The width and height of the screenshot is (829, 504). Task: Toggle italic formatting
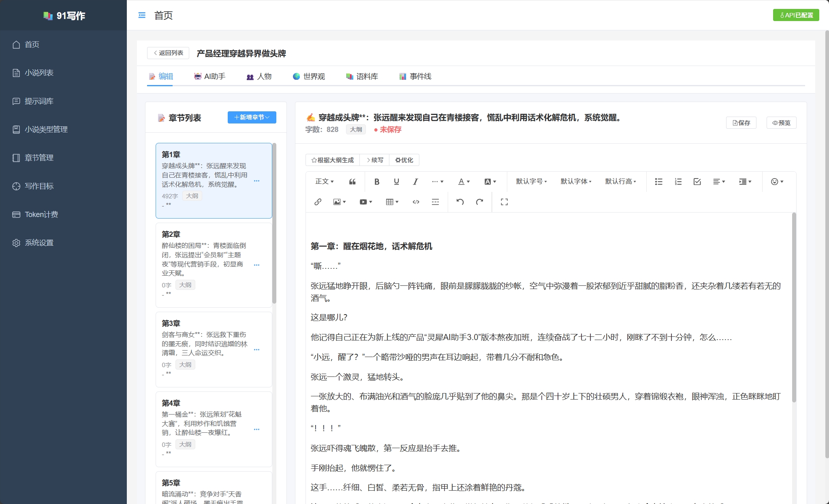[415, 181]
